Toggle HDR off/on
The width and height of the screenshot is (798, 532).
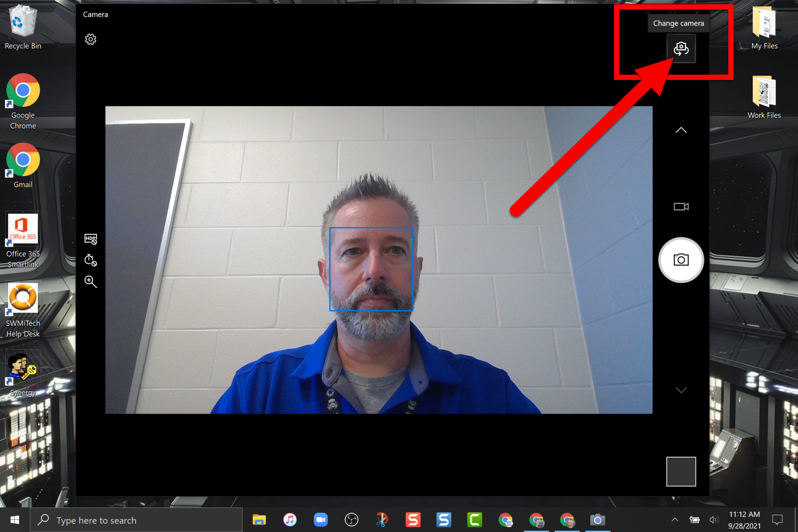click(90, 239)
